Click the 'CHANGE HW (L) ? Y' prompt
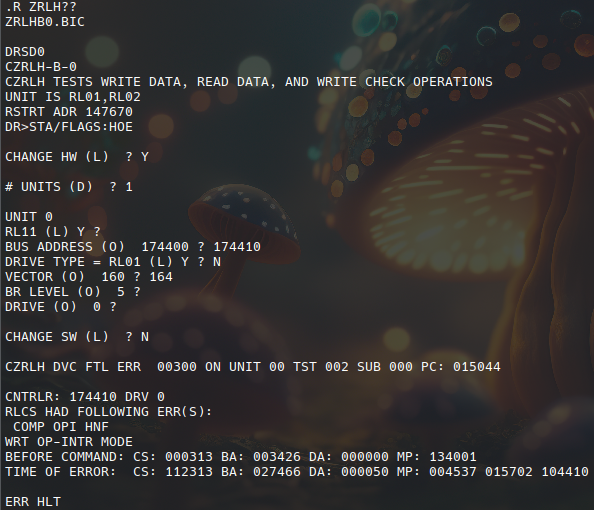594x510 pixels. 77,157
